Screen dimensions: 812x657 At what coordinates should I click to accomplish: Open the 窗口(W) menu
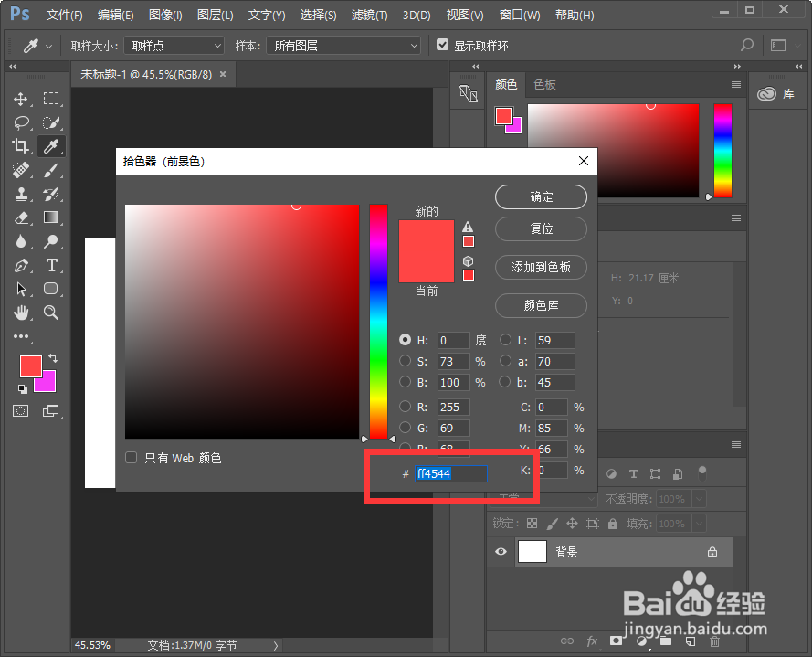point(520,15)
